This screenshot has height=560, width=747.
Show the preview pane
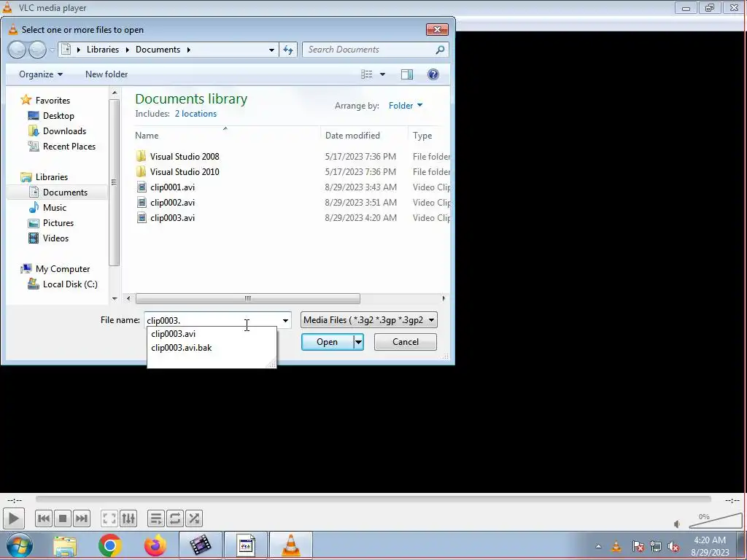coord(407,74)
